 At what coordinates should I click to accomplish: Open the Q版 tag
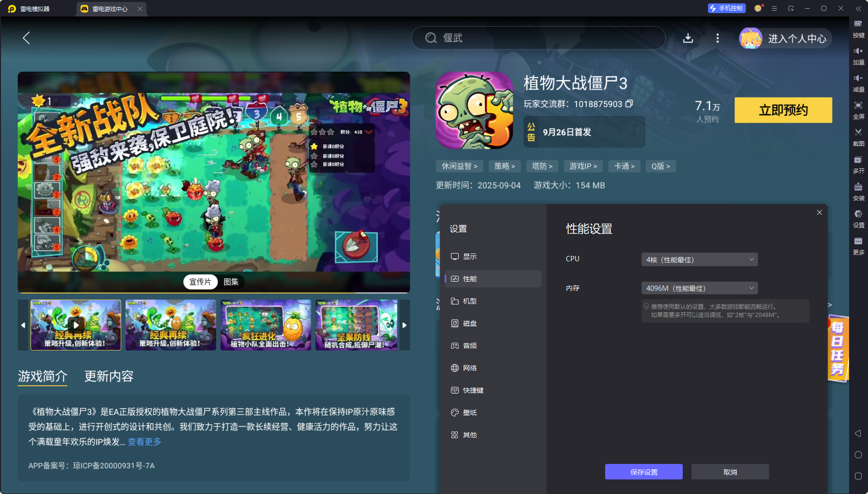tap(660, 166)
